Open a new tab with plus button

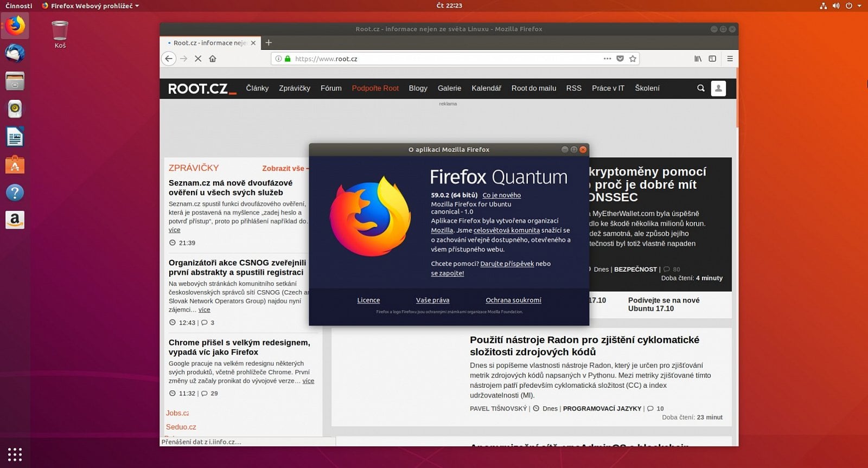point(269,42)
